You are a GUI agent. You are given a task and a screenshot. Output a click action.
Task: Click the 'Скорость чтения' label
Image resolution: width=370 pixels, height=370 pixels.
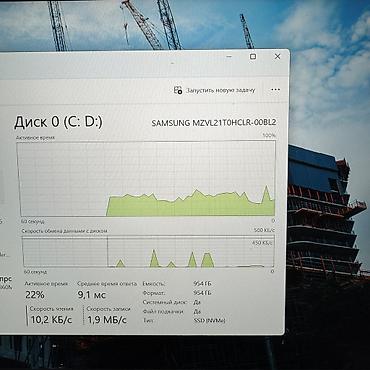(x=51, y=309)
